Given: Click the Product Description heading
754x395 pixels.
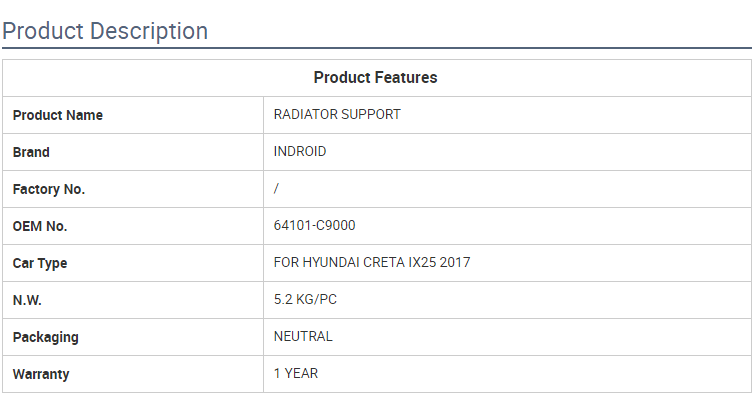Looking at the screenshot, I should coord(105,31).
